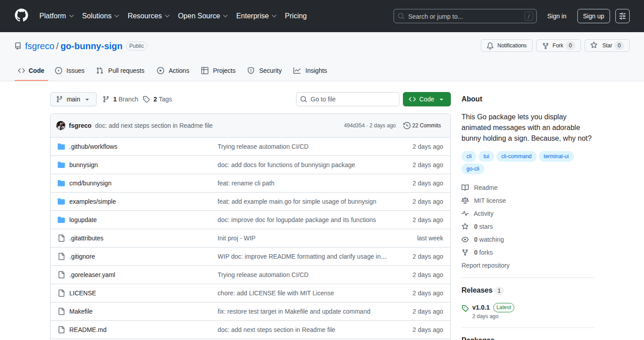Star the repository with the Star button
This screenshot has height=340, width=644.
pyautogui.click(x=607, y=46)
